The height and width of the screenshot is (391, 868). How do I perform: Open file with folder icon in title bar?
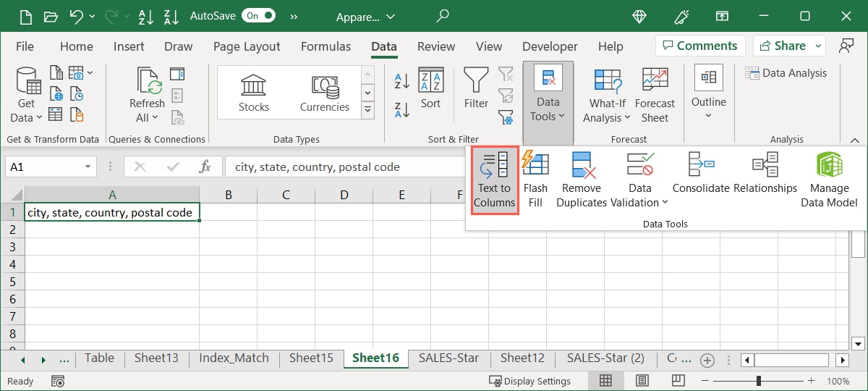[50, 15]
